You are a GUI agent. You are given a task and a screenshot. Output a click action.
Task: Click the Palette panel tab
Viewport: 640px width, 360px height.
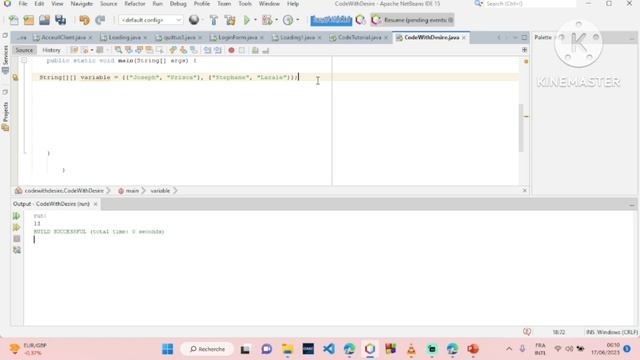coord(543,38)
